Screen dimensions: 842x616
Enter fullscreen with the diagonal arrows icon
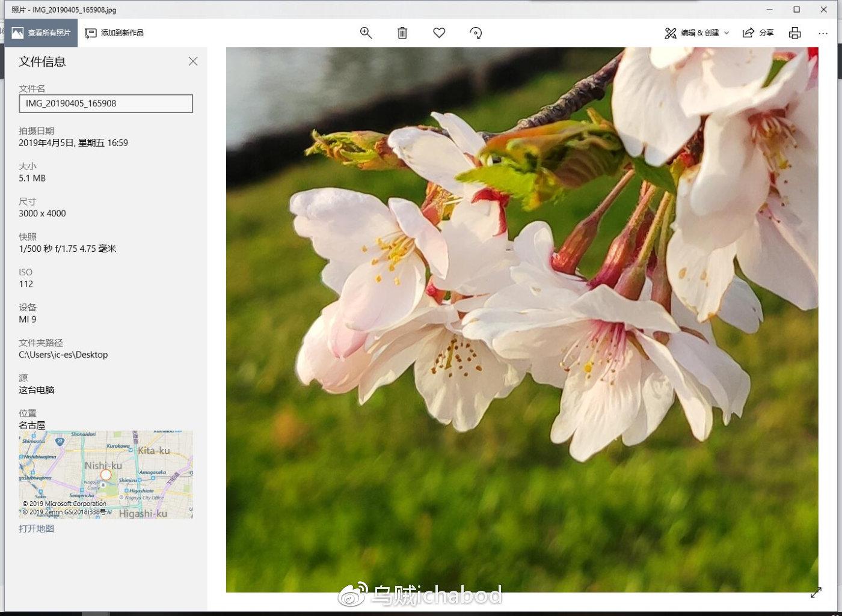click(816, 593)
